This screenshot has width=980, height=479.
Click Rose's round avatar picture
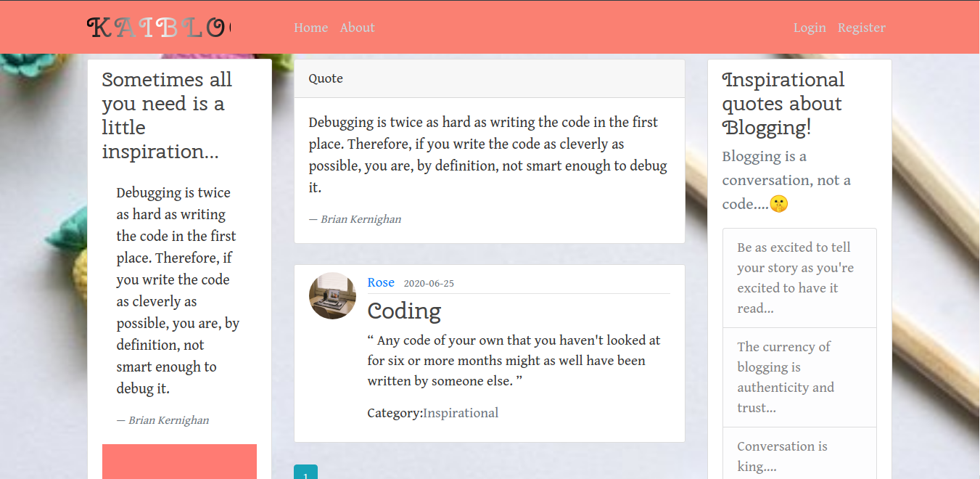332,295
